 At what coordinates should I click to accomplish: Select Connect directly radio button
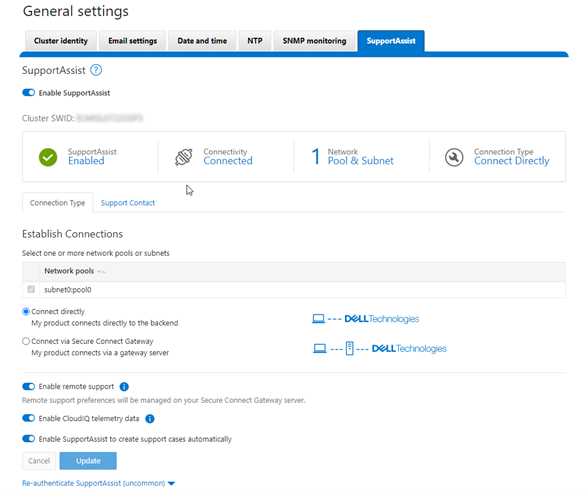(x=26, y=312)
